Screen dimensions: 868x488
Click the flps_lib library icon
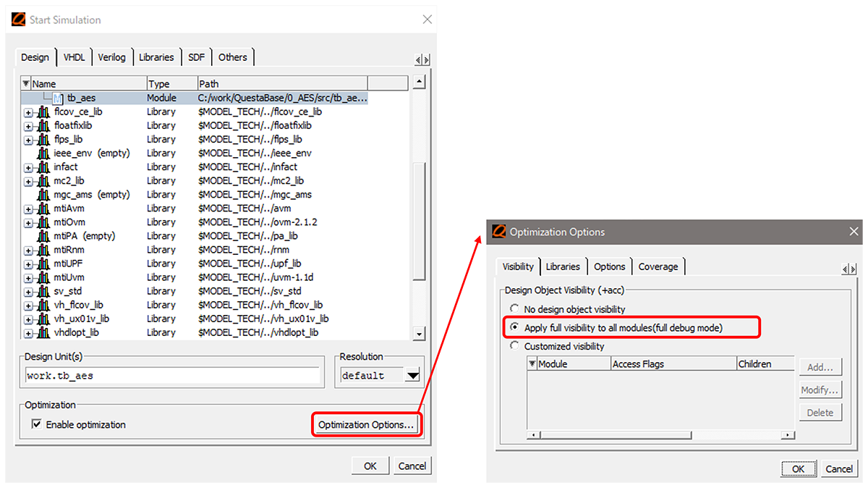click(43, 140)
